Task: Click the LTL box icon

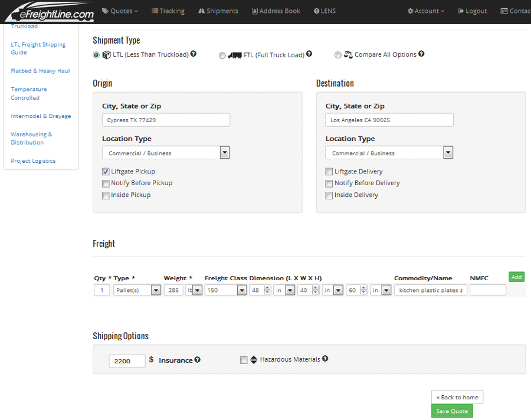Action: (107, 54)
